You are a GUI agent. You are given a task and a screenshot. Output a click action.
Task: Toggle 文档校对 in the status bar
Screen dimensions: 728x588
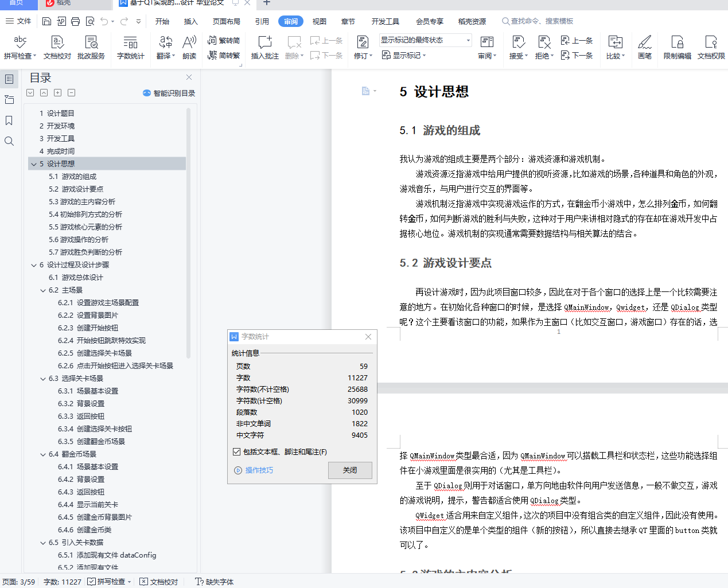(159, 581)
